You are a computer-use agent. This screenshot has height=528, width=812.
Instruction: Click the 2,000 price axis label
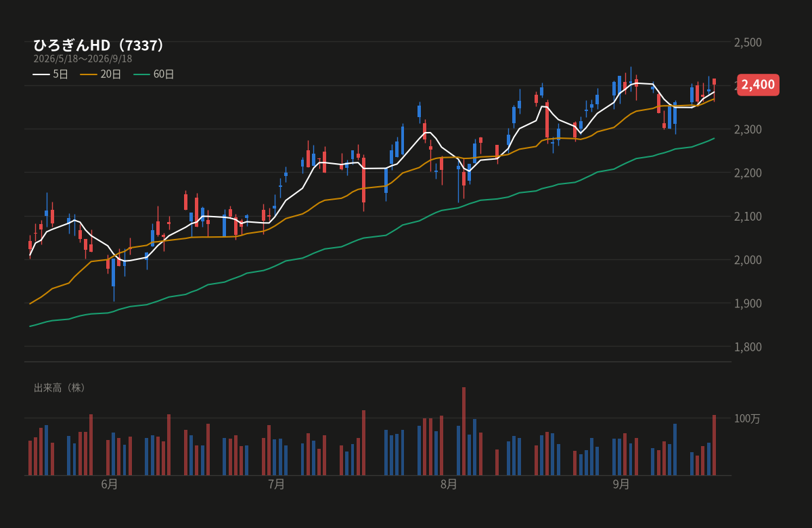(748, 260)
